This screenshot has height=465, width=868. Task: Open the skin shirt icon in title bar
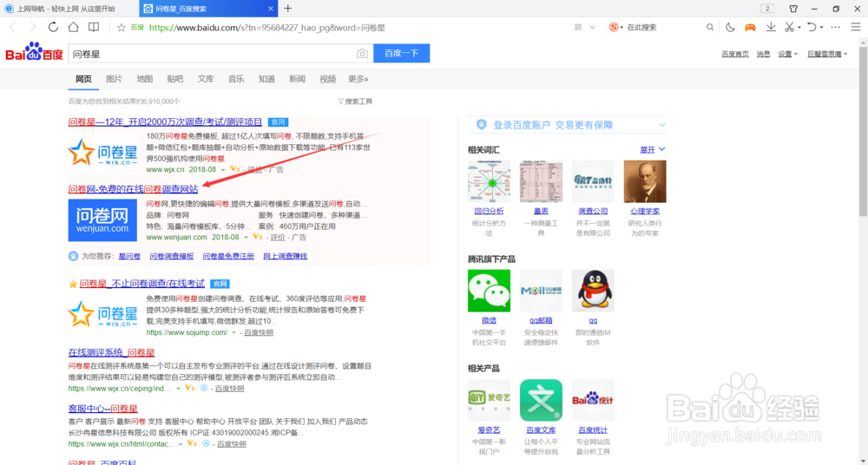coord(793,9)
